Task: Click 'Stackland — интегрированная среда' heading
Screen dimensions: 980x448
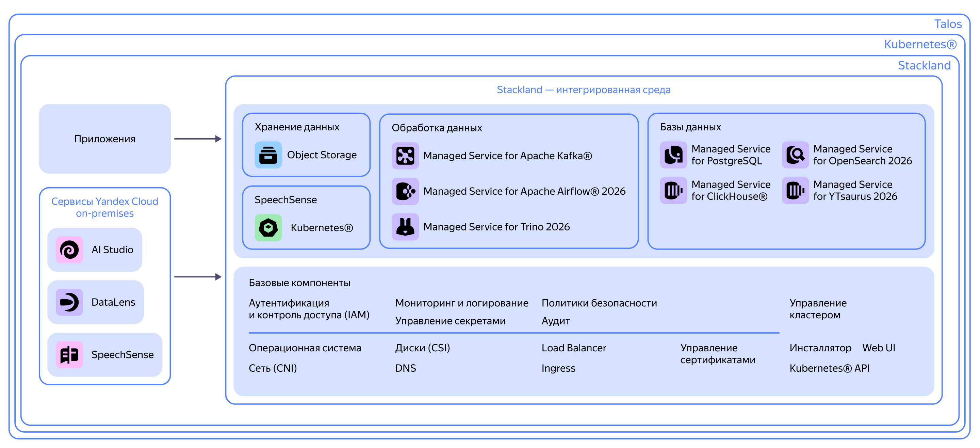Action: tap(584, 90)
